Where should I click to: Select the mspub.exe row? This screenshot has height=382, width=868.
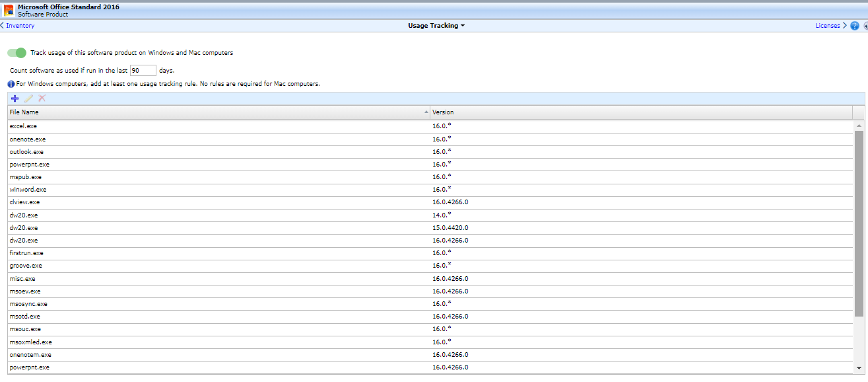pos(430,177)
